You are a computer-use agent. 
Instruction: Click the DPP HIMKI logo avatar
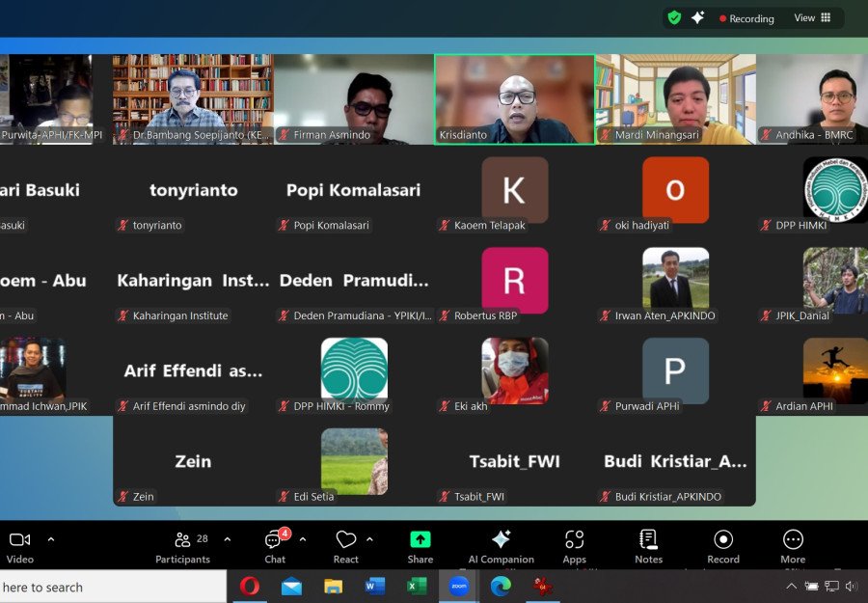(835, 189)
